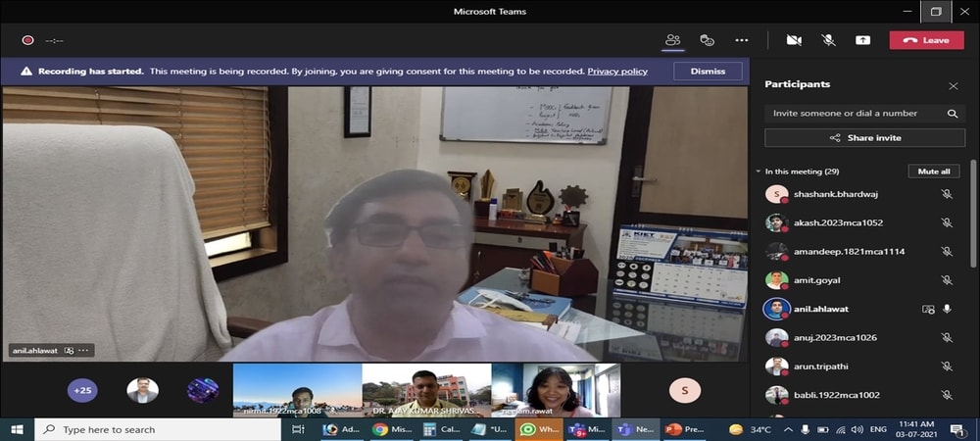Click mic icon next to anil.ahlawat
Viewport: 980px width, 441px height.
947,309
